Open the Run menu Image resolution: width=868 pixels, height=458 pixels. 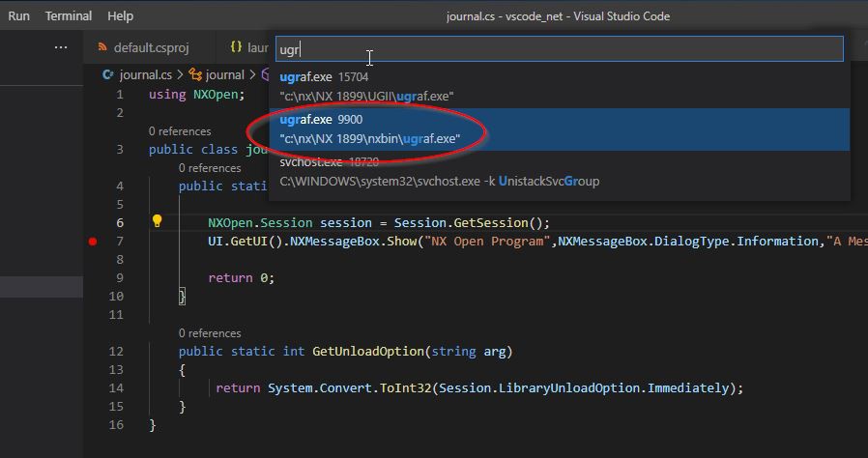(x=18, y=16)
